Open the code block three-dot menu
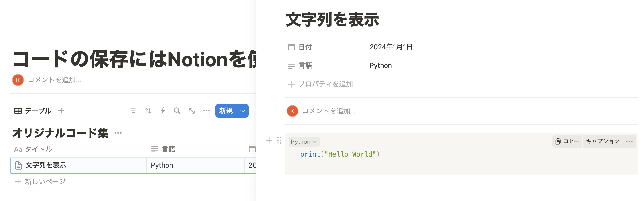This screenshot has width=644, height=201. pyautogui.click(x=629, y=141)
